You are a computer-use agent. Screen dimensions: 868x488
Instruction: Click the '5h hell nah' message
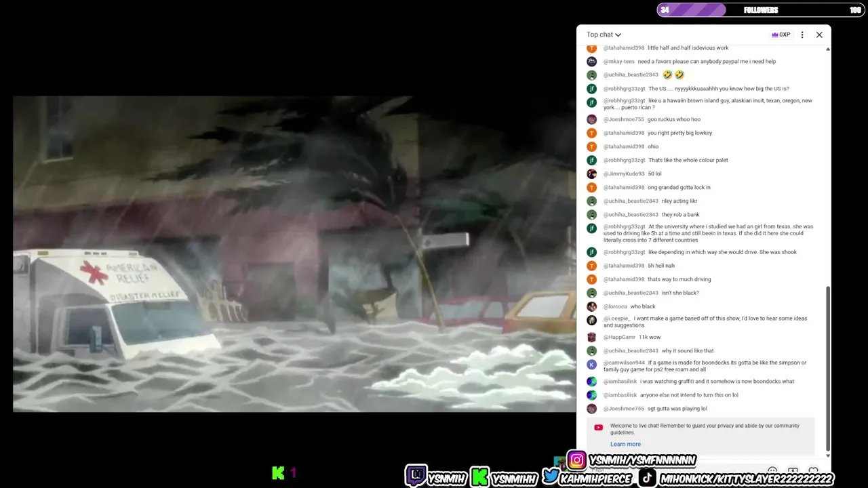661,266
